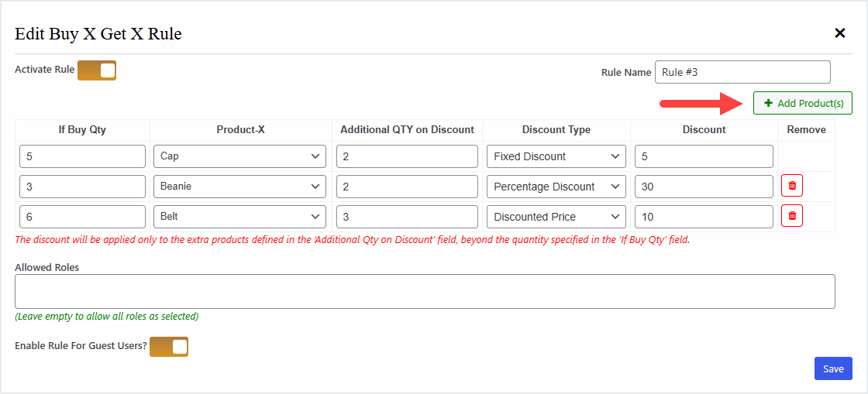The width and height of the screenshot is (868, 394).
Task: Expand the Belt product dropdown
Action: click(239, 217)
